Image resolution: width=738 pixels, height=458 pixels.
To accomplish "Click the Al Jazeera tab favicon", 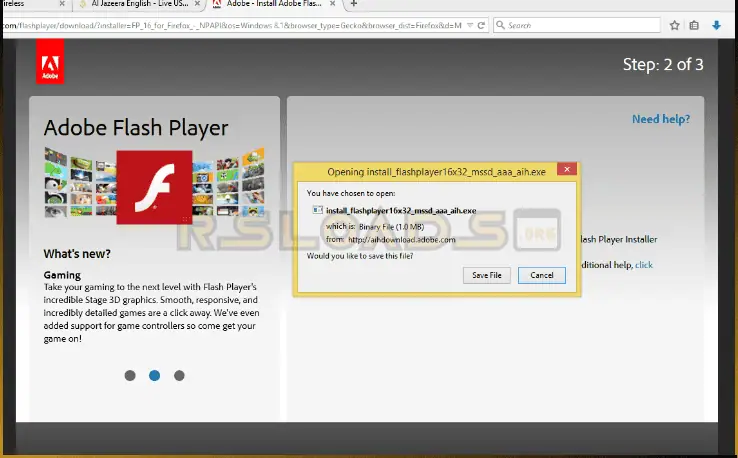I will tap(83, 4).
